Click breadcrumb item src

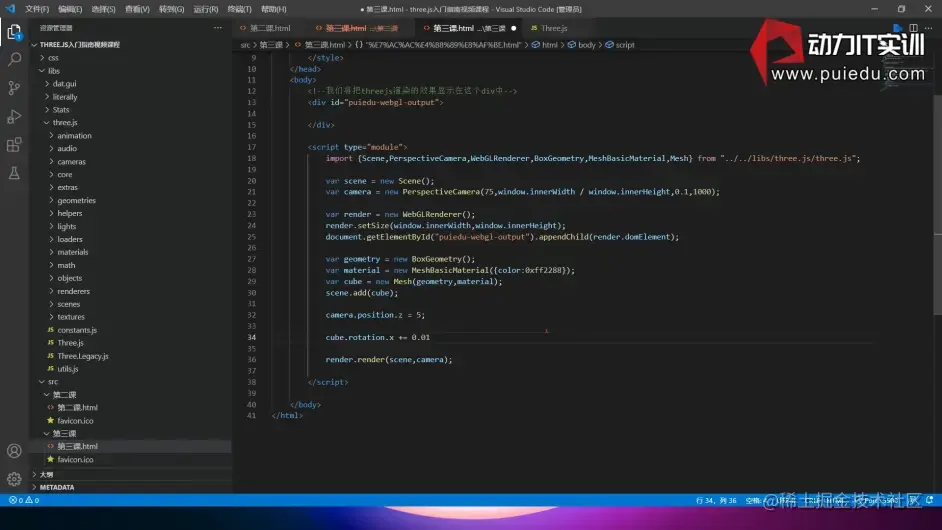[245, 45]
